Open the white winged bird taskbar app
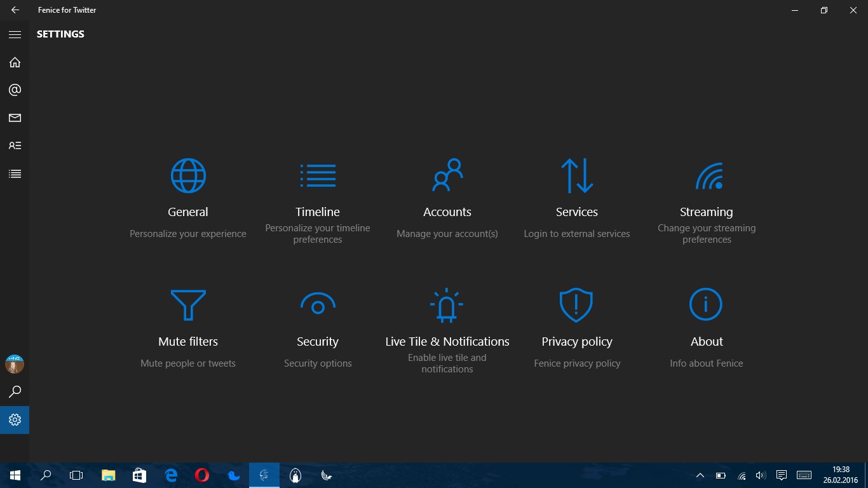The image size is (868, 488). click(x=327, y=475)
